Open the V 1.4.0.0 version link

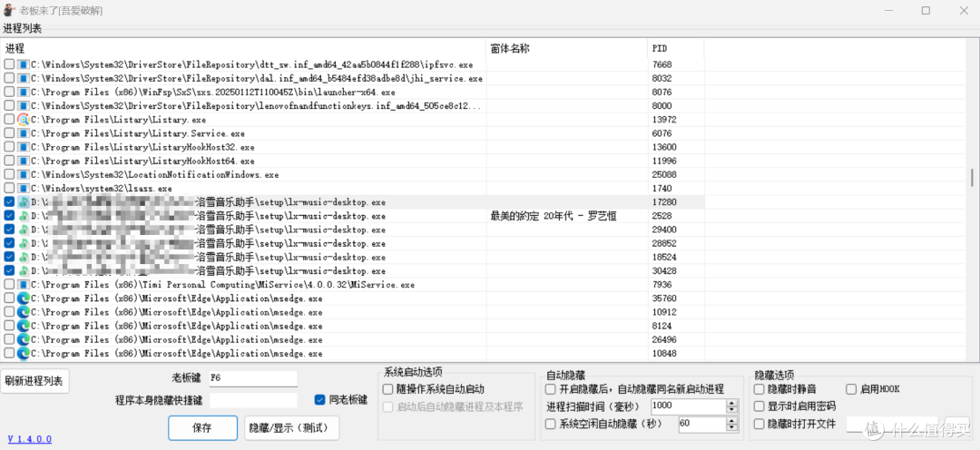click(x=30, y=439)
